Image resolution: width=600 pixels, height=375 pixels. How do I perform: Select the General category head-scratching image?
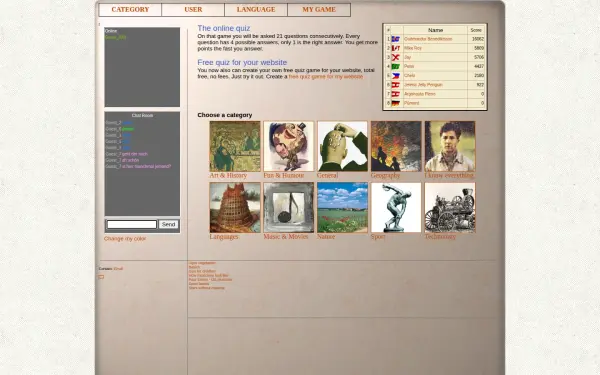click(342, 146)
